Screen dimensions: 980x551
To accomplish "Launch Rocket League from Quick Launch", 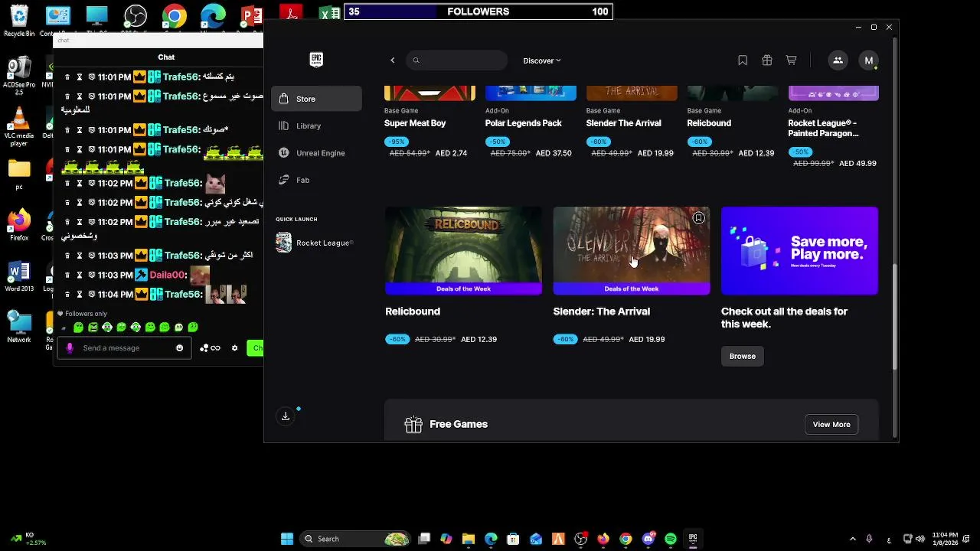I will [x=315, y=243].
